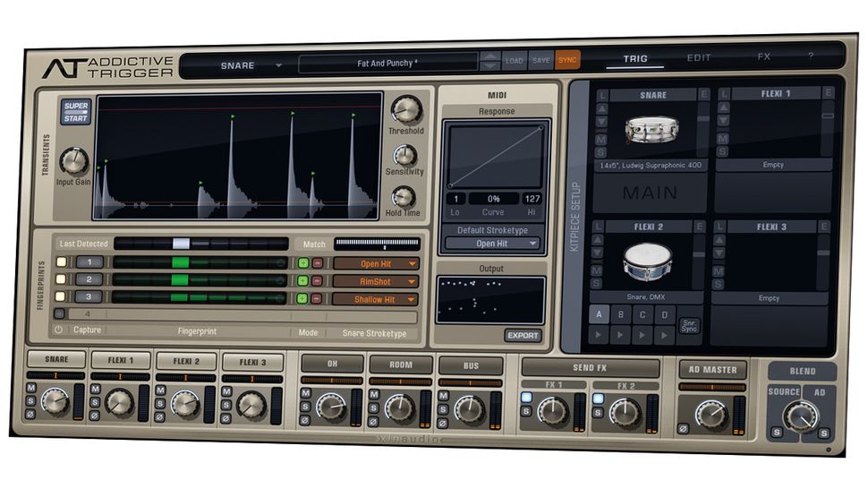
Task: Adjust the AD MASTER volume knob
Action: click(711, 416)
